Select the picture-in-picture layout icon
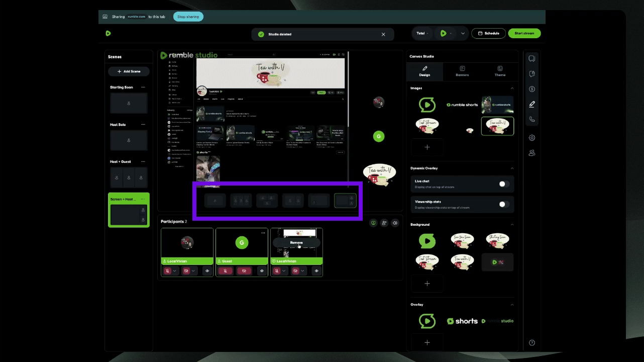Image resolution: width=644 pixels, height=362 pixels. tap(319, 201)
